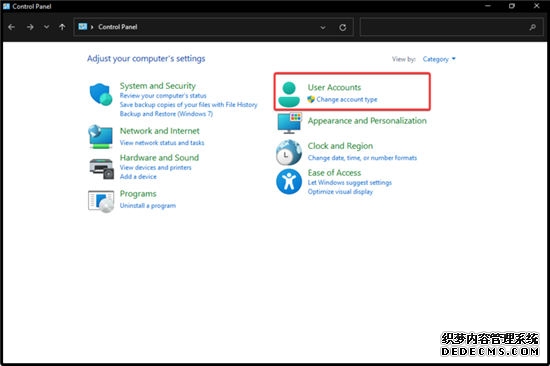Click the Programs category icon
The width and height of the screenshot is (550, 366).
(101, 201)
